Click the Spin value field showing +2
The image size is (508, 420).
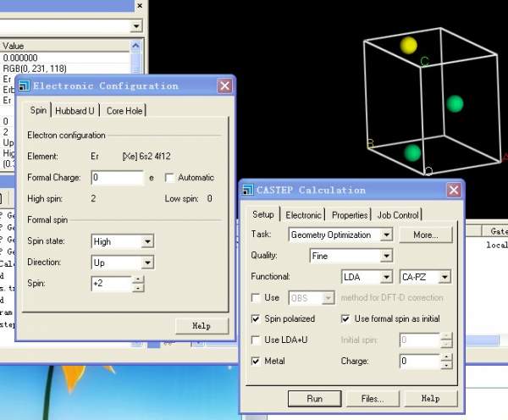pos(112,284)
